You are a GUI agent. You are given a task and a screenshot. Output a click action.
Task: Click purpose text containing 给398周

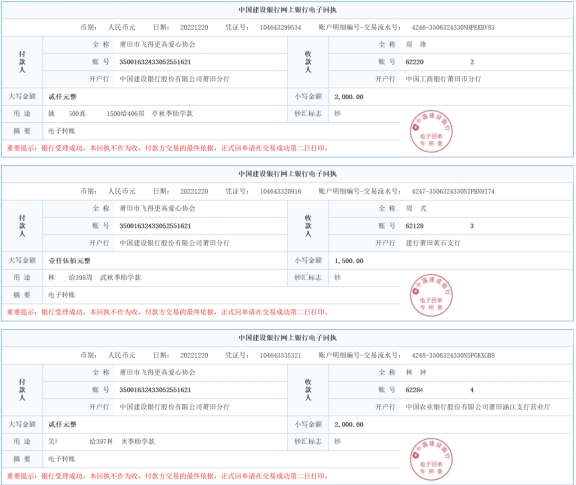(94, 277)
